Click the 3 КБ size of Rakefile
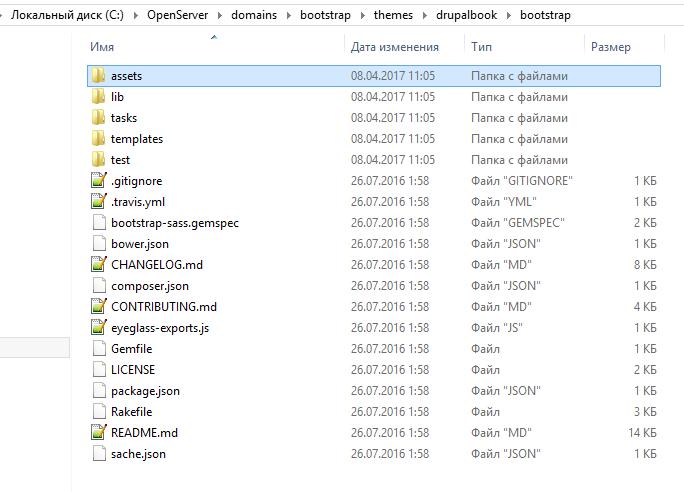684x492 pixels. coord(645,411)
